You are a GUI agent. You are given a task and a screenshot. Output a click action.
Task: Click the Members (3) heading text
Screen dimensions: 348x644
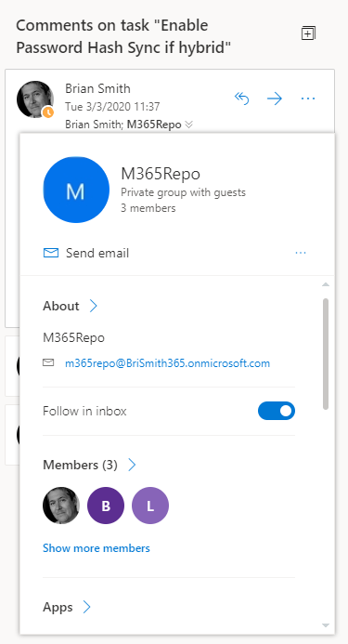80,465
